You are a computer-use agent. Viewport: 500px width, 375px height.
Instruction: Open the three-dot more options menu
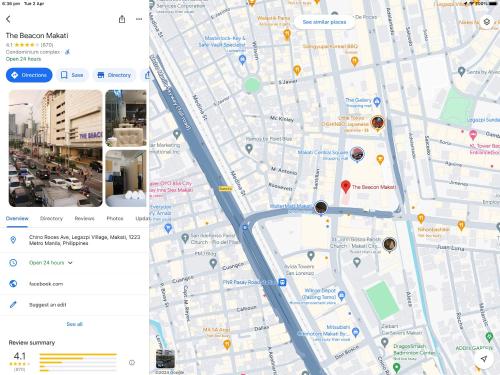click(x=139, y=19)
